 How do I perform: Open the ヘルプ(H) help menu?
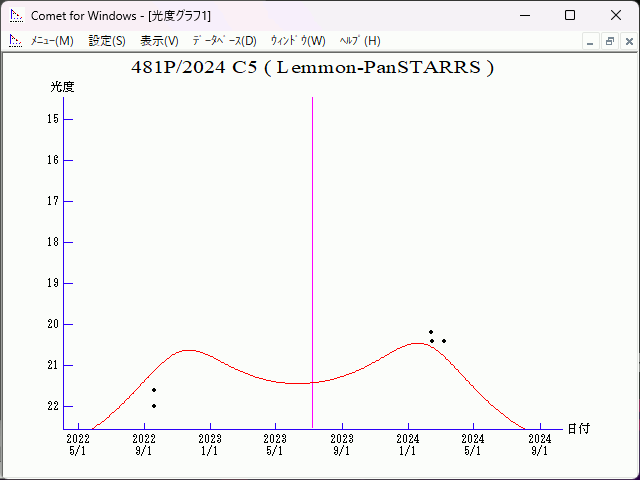[x=360, y=41]
